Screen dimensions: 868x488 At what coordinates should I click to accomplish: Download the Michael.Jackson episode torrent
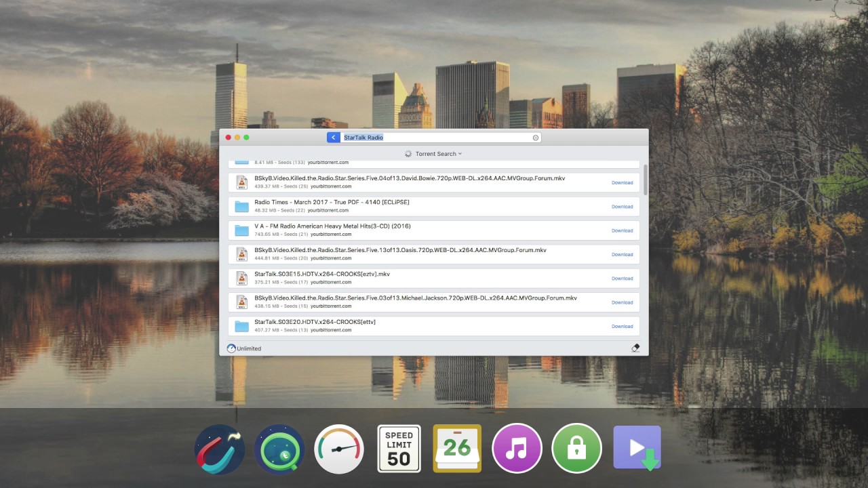(622, 303)
